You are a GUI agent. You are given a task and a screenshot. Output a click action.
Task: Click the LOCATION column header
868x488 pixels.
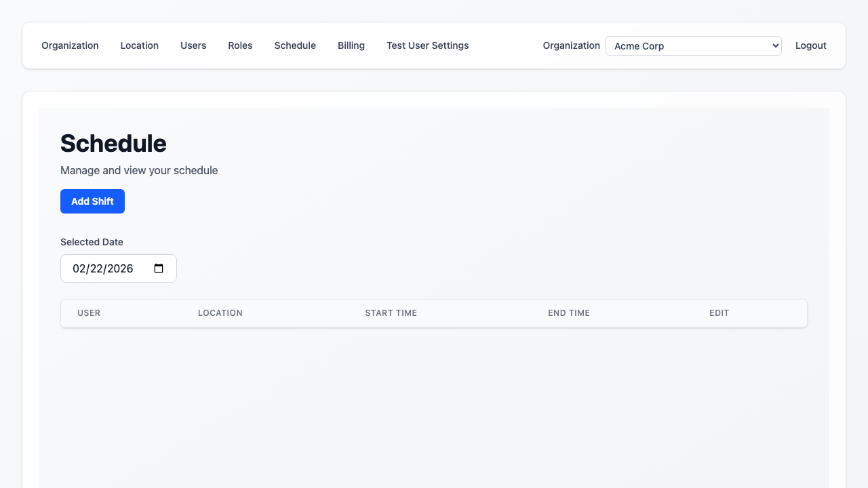pos(220,312)
